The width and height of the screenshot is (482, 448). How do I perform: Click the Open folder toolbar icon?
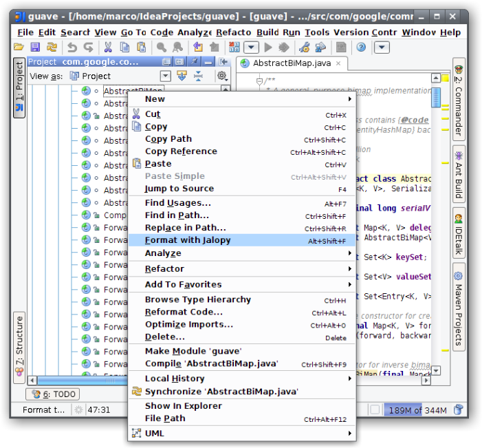pyautogui.click(x=19, y=47)
